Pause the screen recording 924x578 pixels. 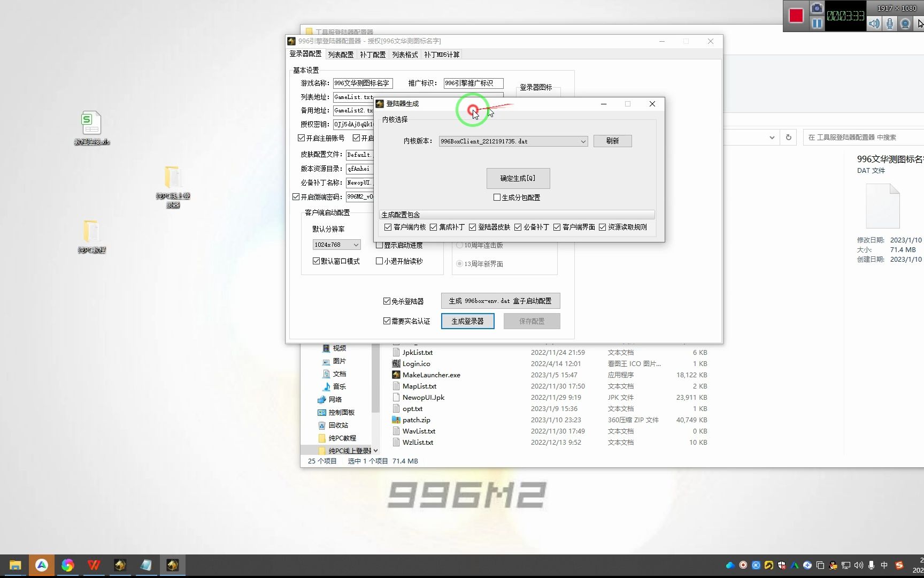817,24
